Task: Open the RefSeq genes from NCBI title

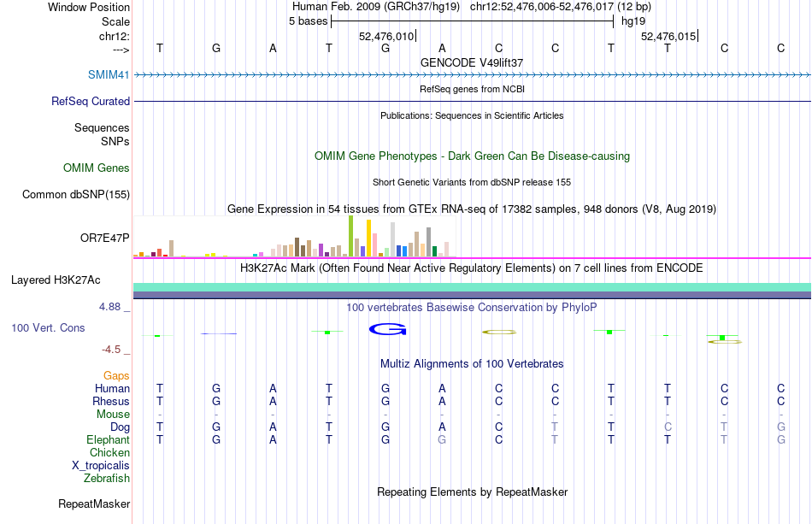Action: (472, 89)
